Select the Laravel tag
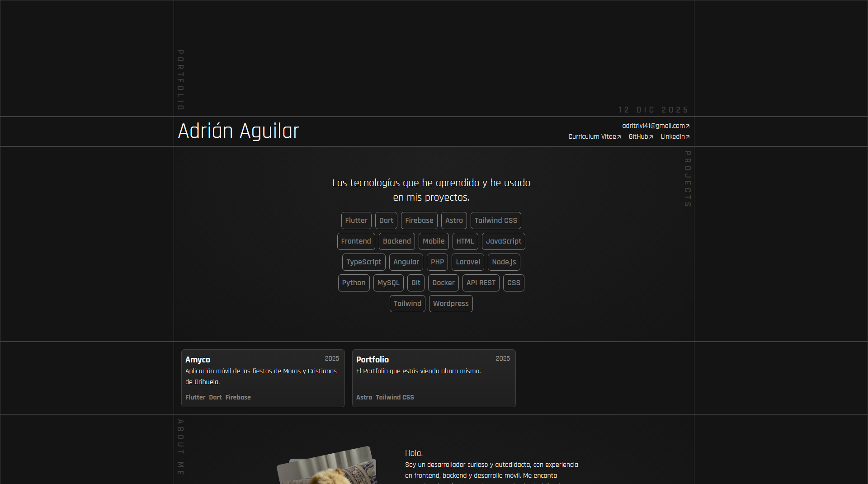This screenshot has width=868, height=484. coord(467,262)
